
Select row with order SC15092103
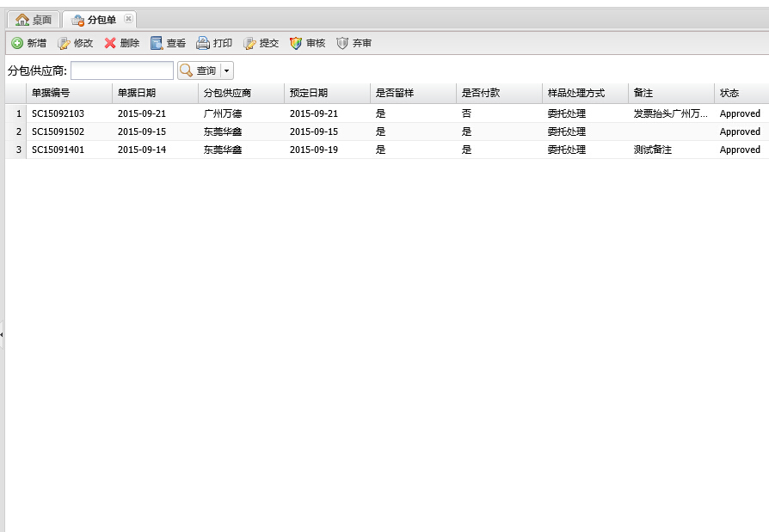click(x=58, y=113)
